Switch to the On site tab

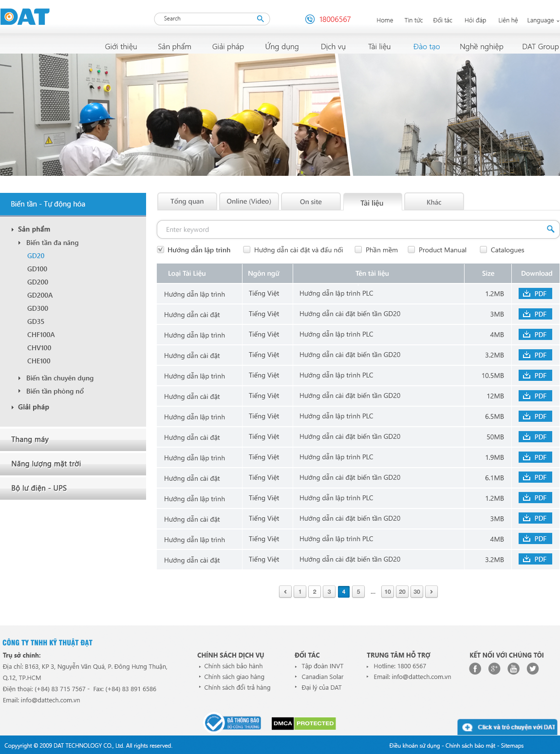[311, 202]
